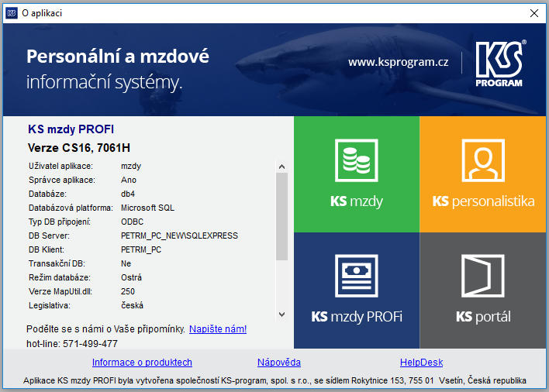
Task: Open the Nápověda link
Action: click(279, 363)
